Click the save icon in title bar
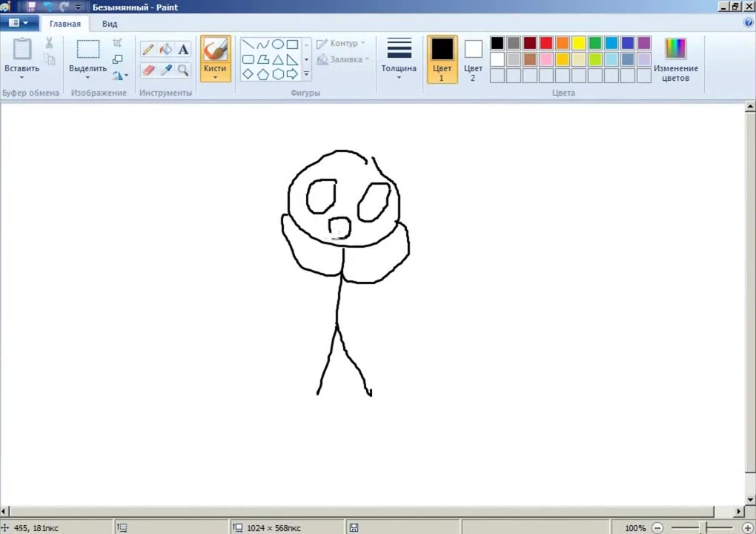Screen dimensions: 756x534 point(31,7)
